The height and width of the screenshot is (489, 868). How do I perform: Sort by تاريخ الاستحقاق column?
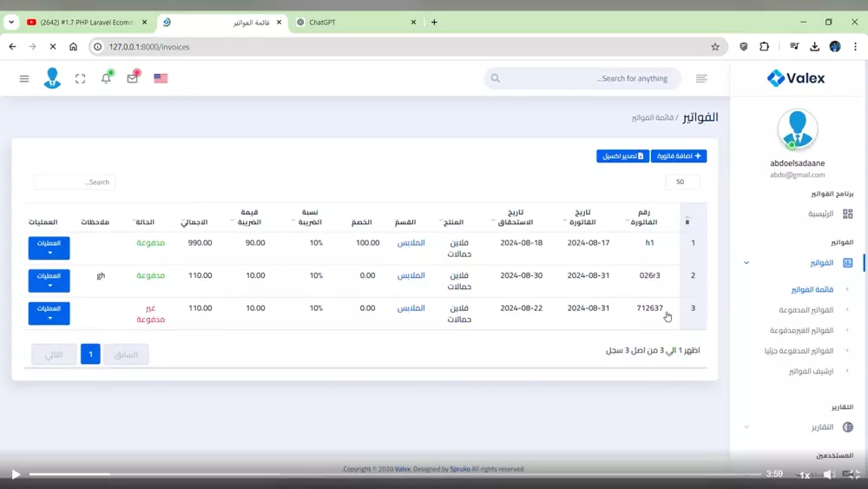[515, 217]
